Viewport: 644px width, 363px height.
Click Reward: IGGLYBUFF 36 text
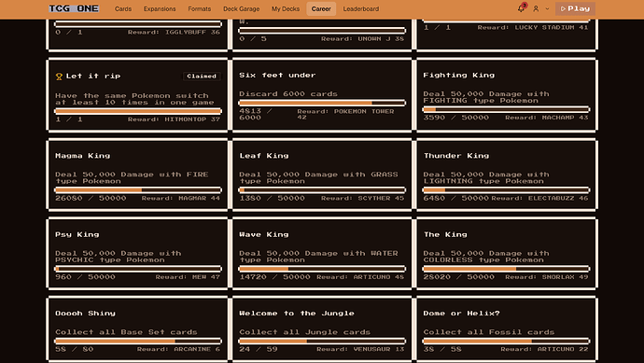point(174,32)
